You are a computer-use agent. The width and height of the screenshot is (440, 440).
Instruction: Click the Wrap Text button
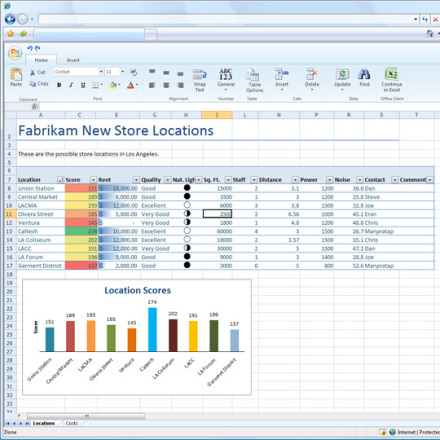(x=200, y=80)
